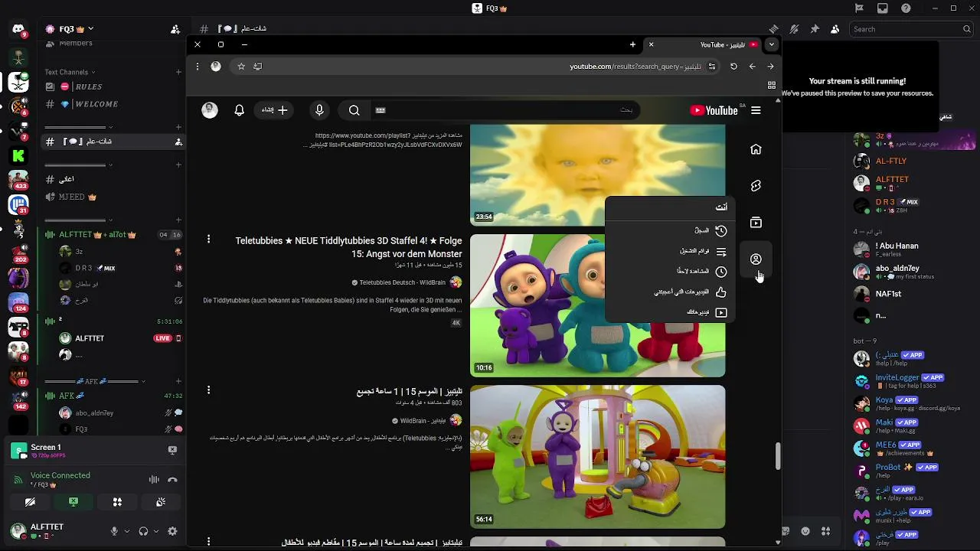Viewport: 980px width, 551px height.
Task: Open browser three-dot menu
Action: click(x=197, y=67)
